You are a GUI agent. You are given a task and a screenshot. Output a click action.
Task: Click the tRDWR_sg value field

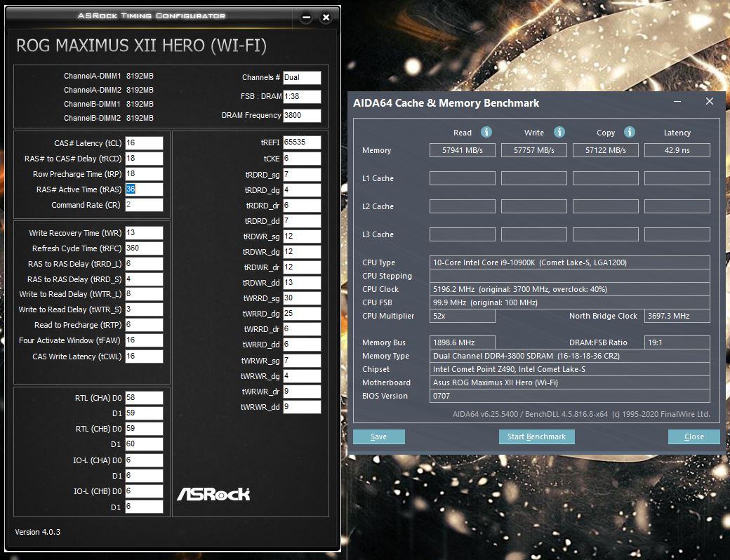[x=302, y=236]
